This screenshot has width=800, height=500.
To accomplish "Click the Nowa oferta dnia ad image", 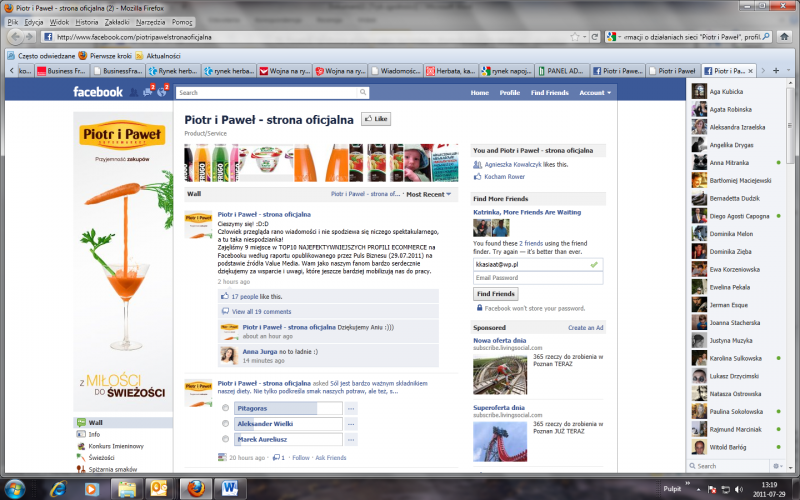I will pyautogui.click(x=499, y=374).
